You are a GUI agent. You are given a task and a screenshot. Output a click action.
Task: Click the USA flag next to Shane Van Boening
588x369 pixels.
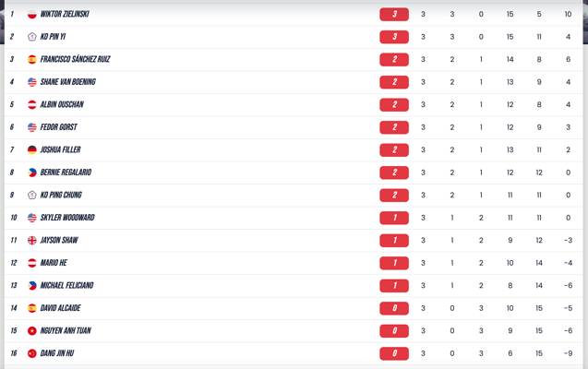click(x=32, y=82)
